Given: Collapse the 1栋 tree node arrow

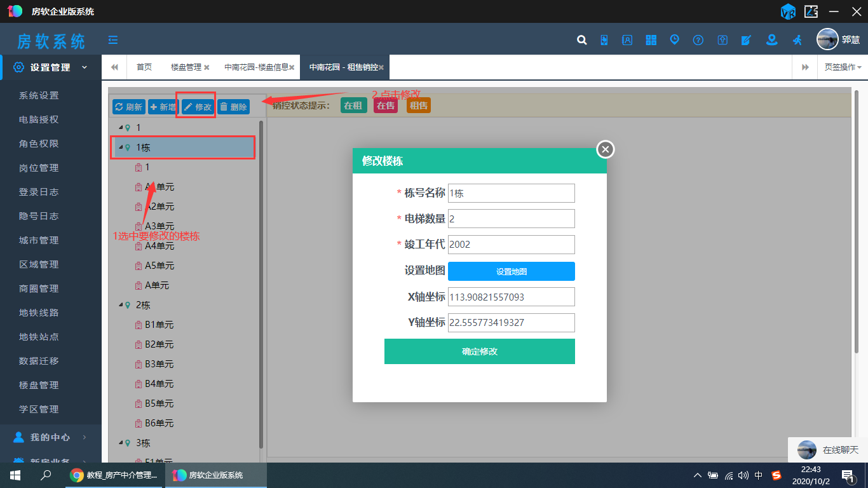Looking at the screenshot, I should click(x=121, y=147).
